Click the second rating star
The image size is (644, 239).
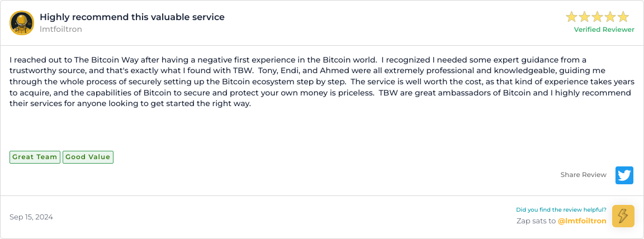coord(584,17)
